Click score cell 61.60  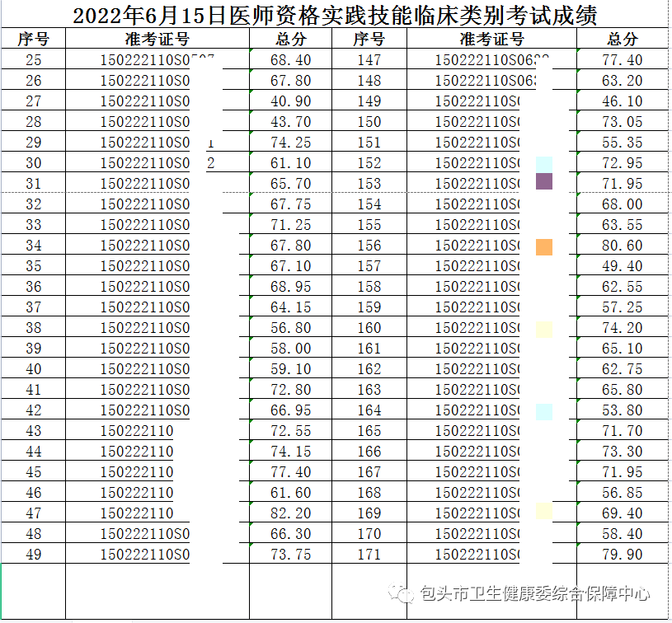click(x=290, y=492)
